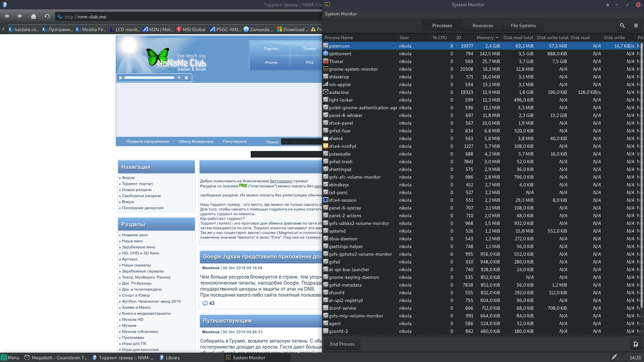Go back in the Pale Moon browser

tap(7, 17)
